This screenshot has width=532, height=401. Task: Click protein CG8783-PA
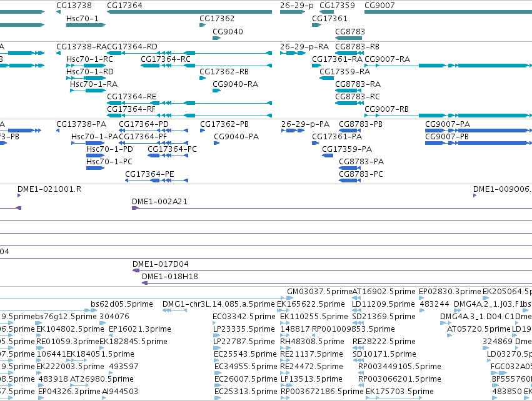click(x=350, y=168)
